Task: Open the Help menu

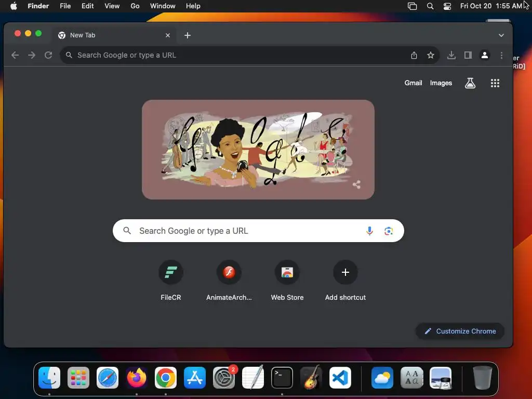Action: tap(193, 6)
